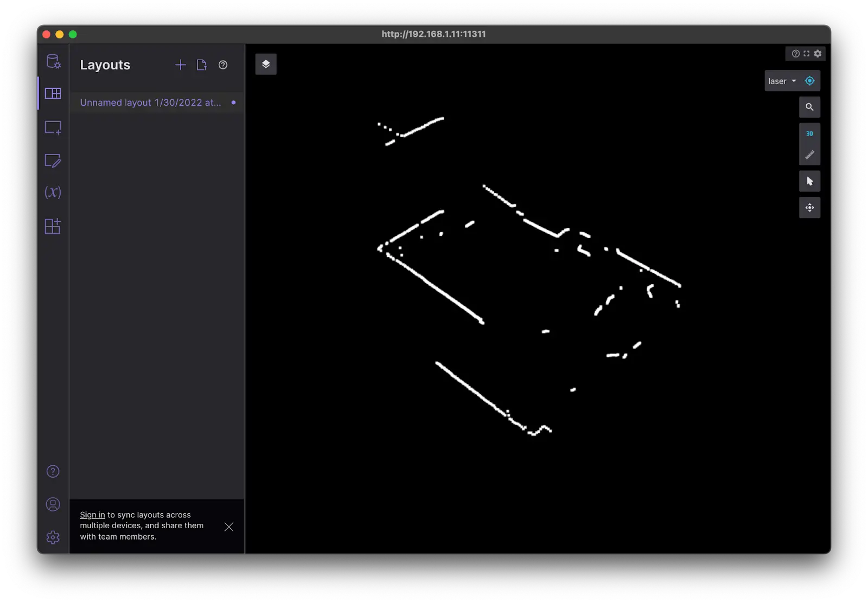This screenshot has height=603, width=868.
Task: Open the Panel settings sidebar icon
Action: click(53, 161)
